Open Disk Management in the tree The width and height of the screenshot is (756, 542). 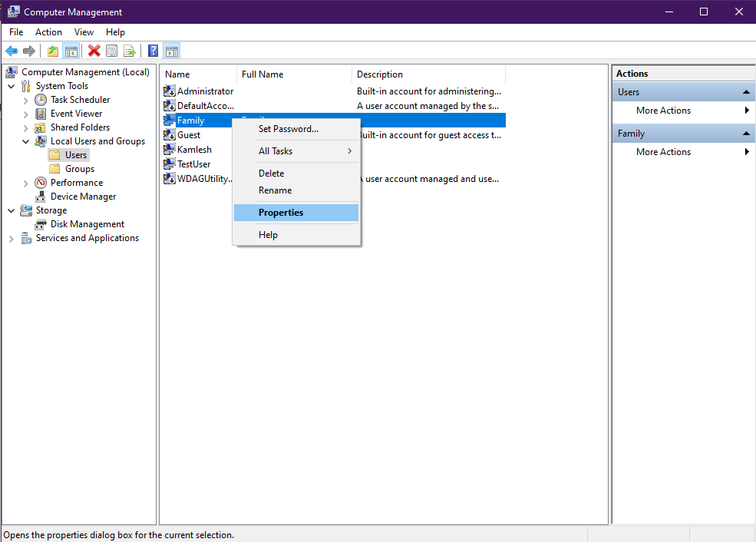click(87, 224)
